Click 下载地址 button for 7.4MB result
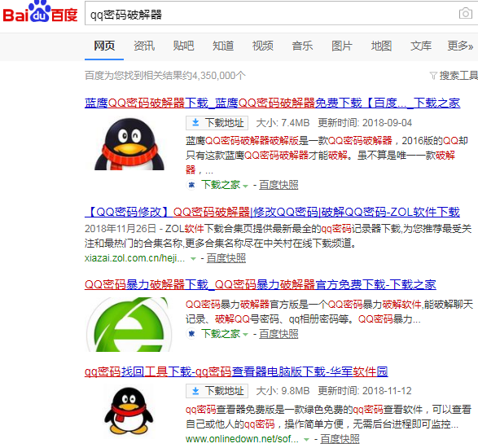 pos(217,123)
